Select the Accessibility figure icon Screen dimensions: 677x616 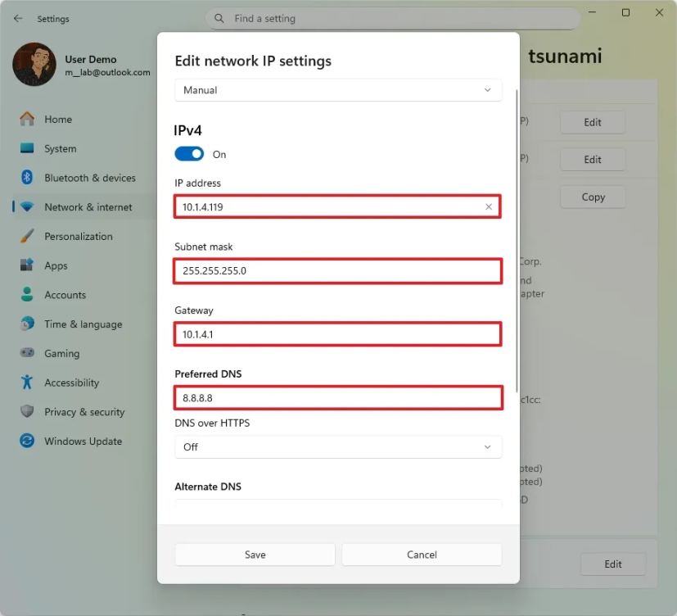click(27, 383)
